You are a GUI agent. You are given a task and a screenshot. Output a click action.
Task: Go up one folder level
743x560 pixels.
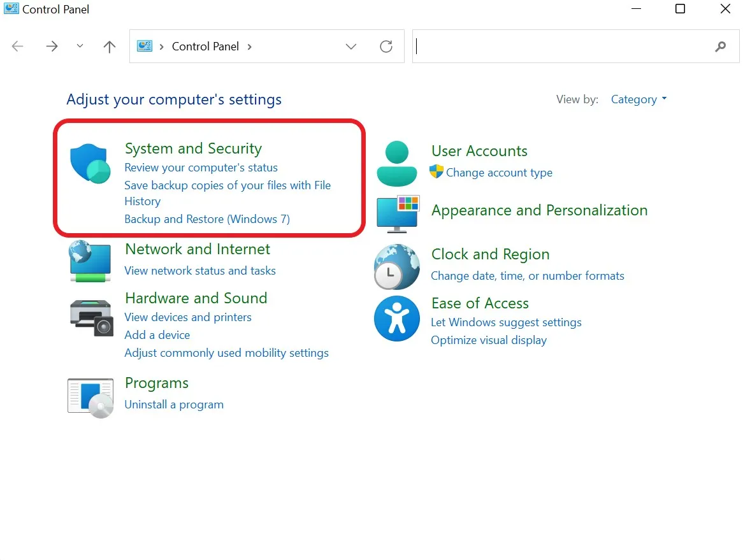(x=110, y=47)
